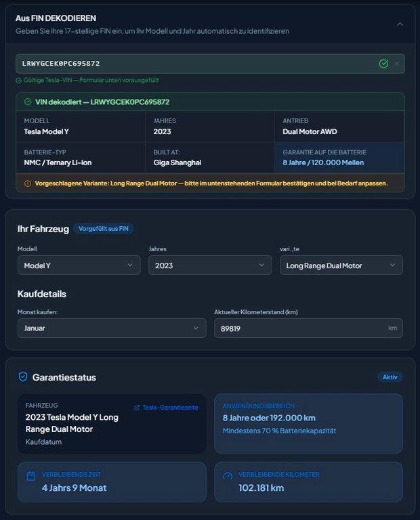Click the Aktiv status badge
The width and height of the screenshot is (420, 520).
tap(390, 377)
